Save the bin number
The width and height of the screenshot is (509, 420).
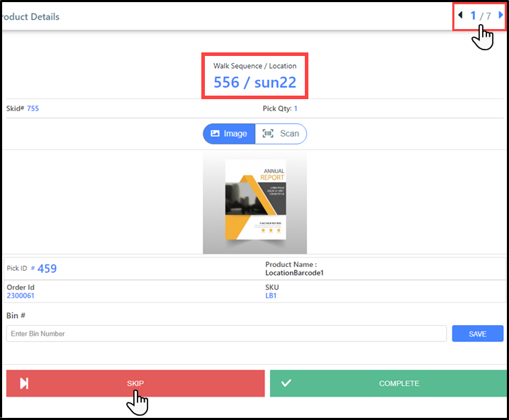477,334
